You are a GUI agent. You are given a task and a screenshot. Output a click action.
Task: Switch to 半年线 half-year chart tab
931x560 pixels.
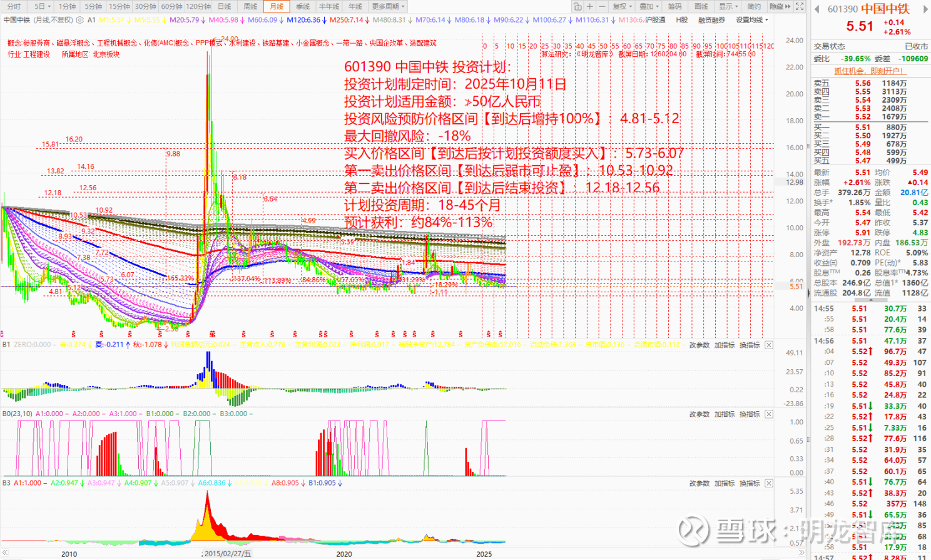tap(329, 6)
